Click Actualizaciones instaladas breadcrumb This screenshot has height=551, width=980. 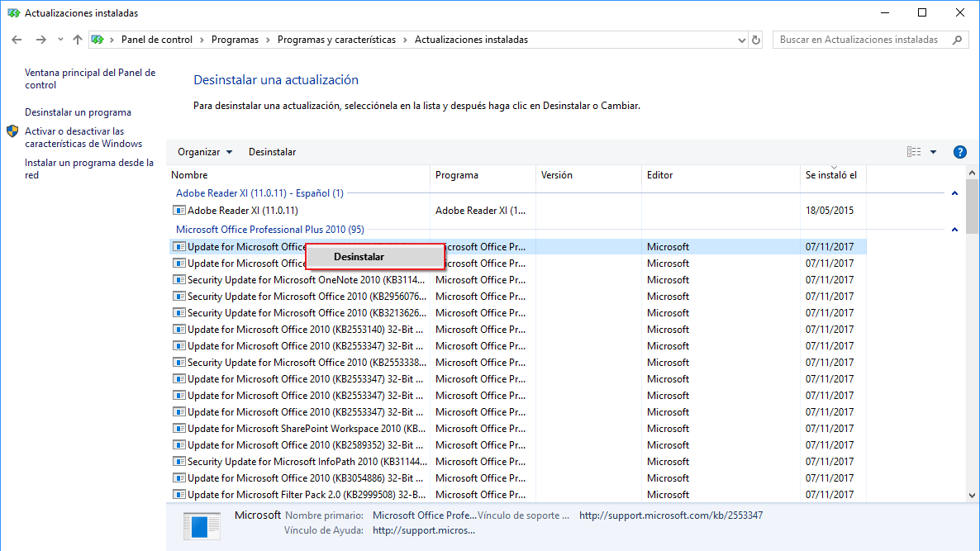pyautogui.click(x=471, y=40)
